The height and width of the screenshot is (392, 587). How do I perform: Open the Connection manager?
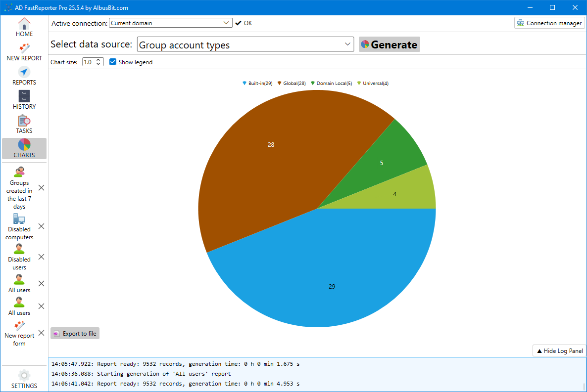549,23
